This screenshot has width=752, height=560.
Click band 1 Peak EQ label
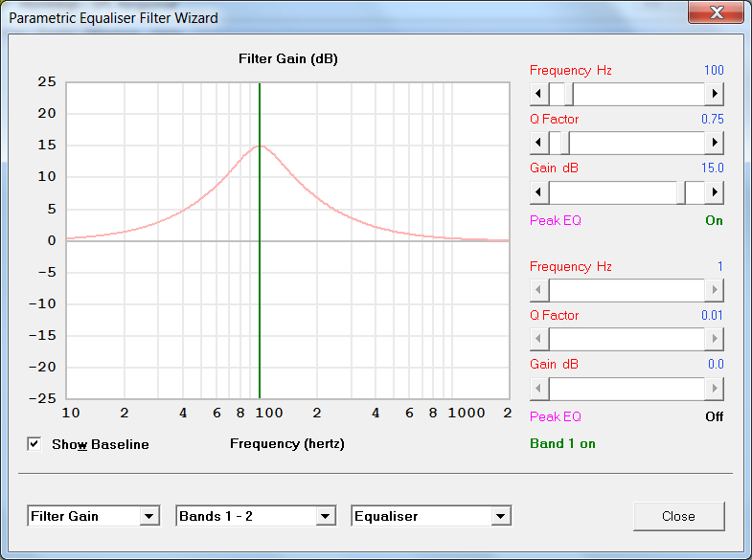click(556, 220)
